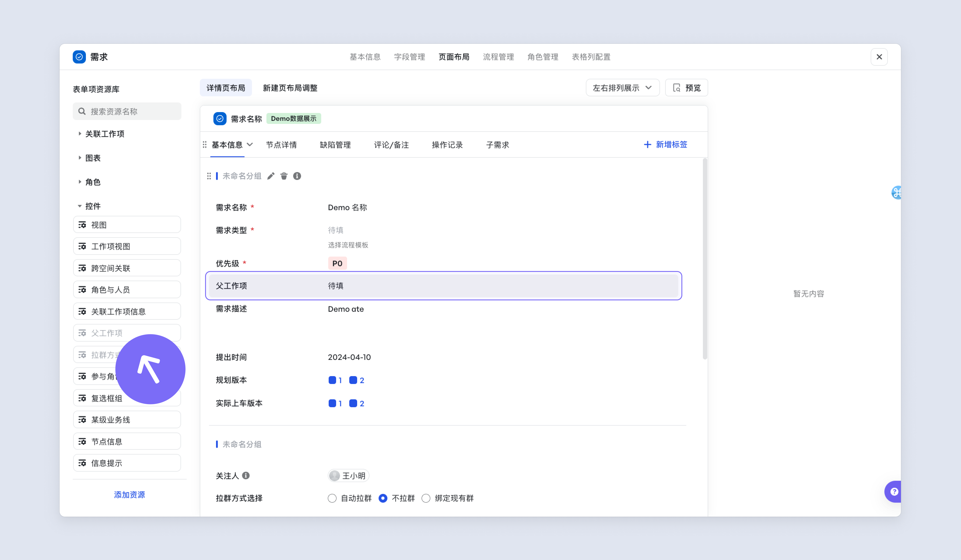Click the 视图 control settings icon

pos(82,225)
